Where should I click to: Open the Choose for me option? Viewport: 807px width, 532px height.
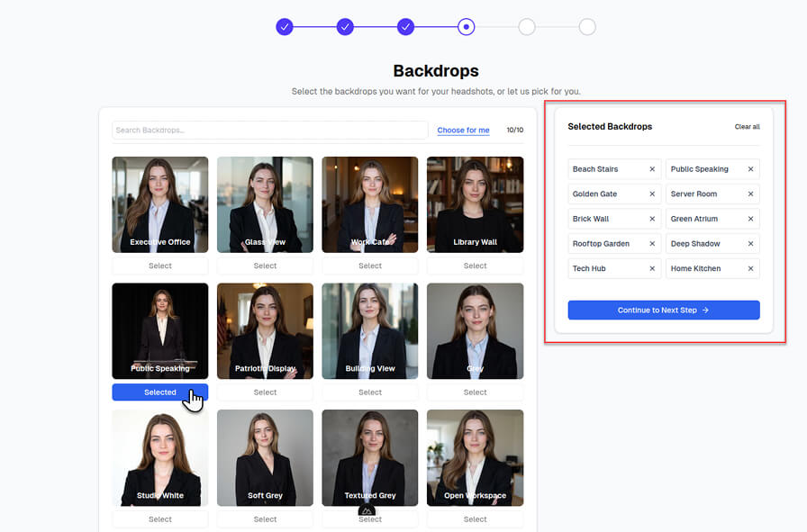pos(463,130)
